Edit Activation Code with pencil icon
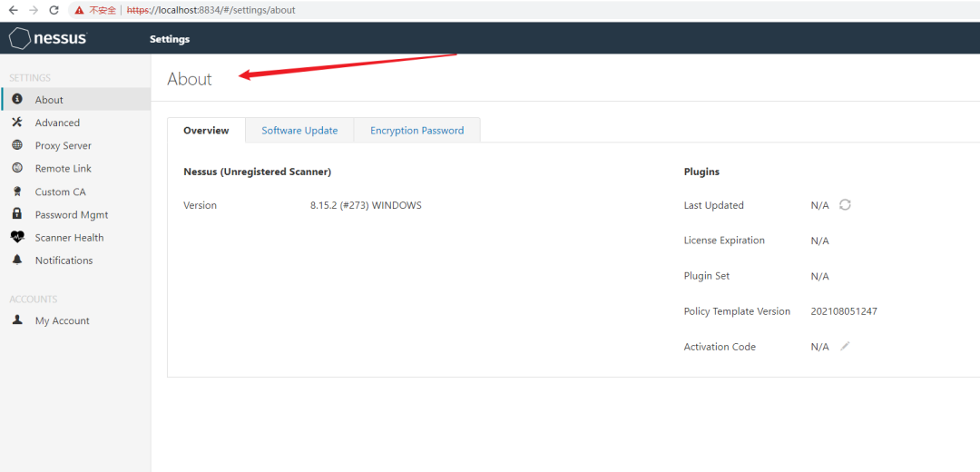Viewport: 980px width, 472px height. click(845, 346)
